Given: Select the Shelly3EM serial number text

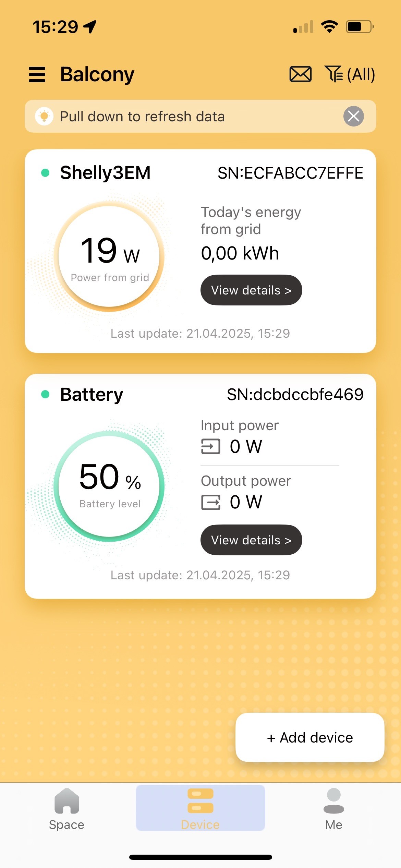Looking at the screenshot, I should (x=290, y=173).
